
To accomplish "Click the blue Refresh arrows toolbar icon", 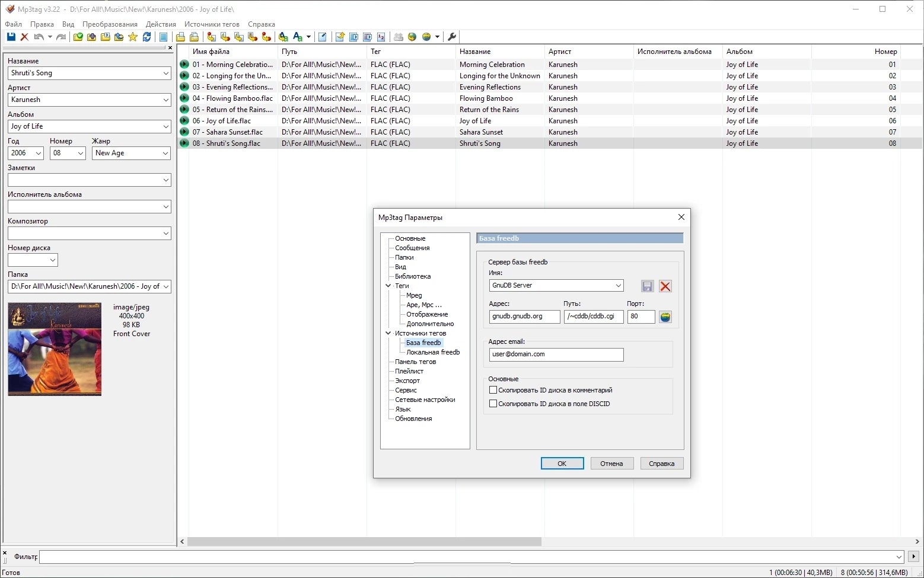I will pyautogui.click(x=146, y=37).
